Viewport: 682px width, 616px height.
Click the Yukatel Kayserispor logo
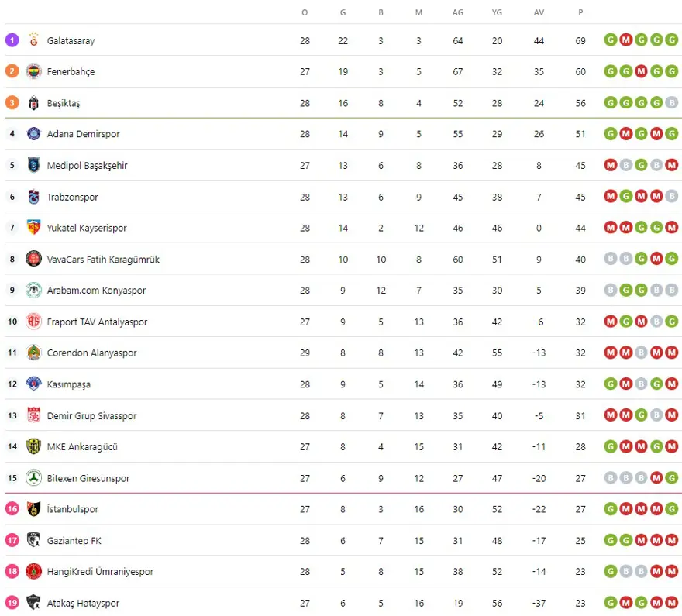coord(33,228)
